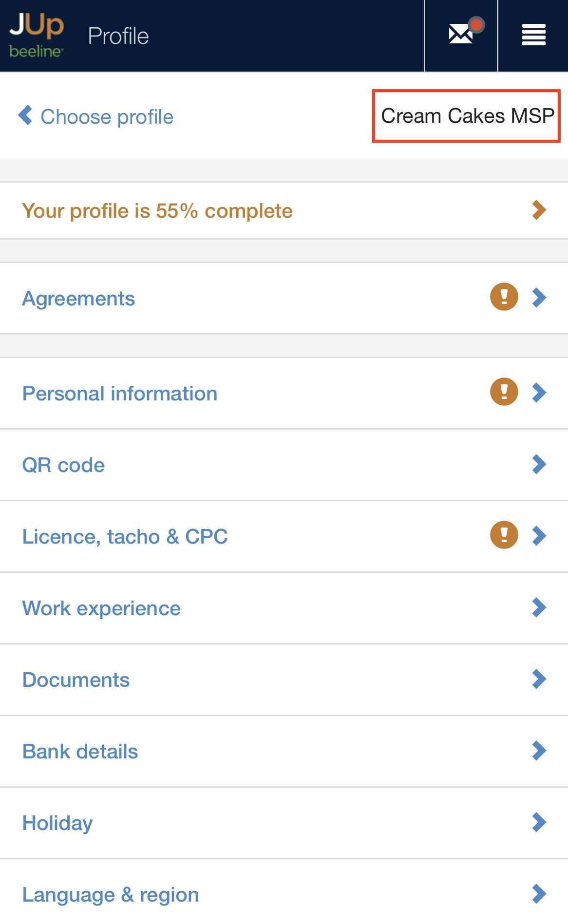View the 55% profile completion status

click(x=157, y=211)
